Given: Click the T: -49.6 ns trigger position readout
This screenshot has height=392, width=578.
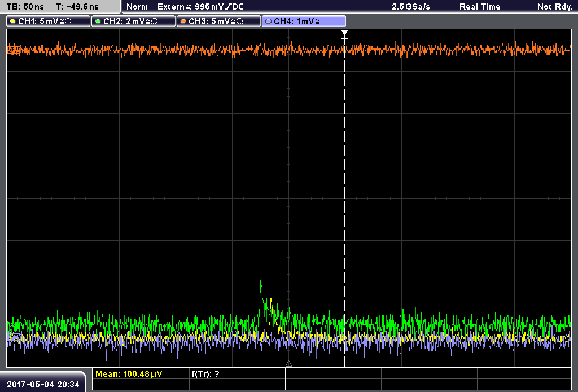Looking at the screenshot, I should [77, 7].
